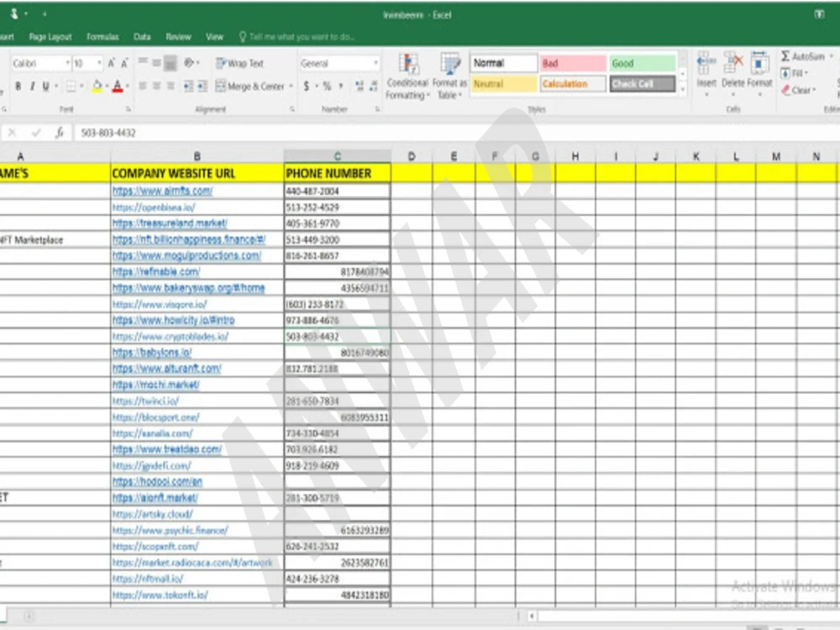Click the Decrease Font Size icon
Screen dimensions: 840x630
pos(124,63)
